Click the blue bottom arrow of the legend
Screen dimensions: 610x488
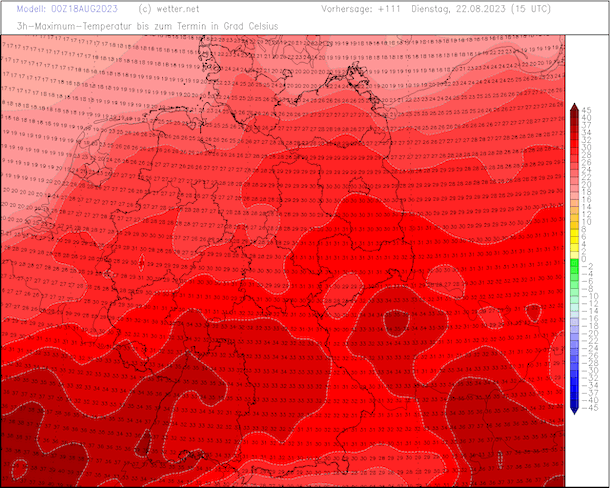pos(574,408)
